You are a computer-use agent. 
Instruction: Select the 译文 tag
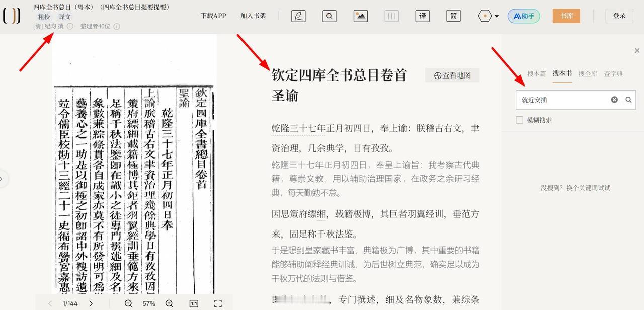[65, 17]
